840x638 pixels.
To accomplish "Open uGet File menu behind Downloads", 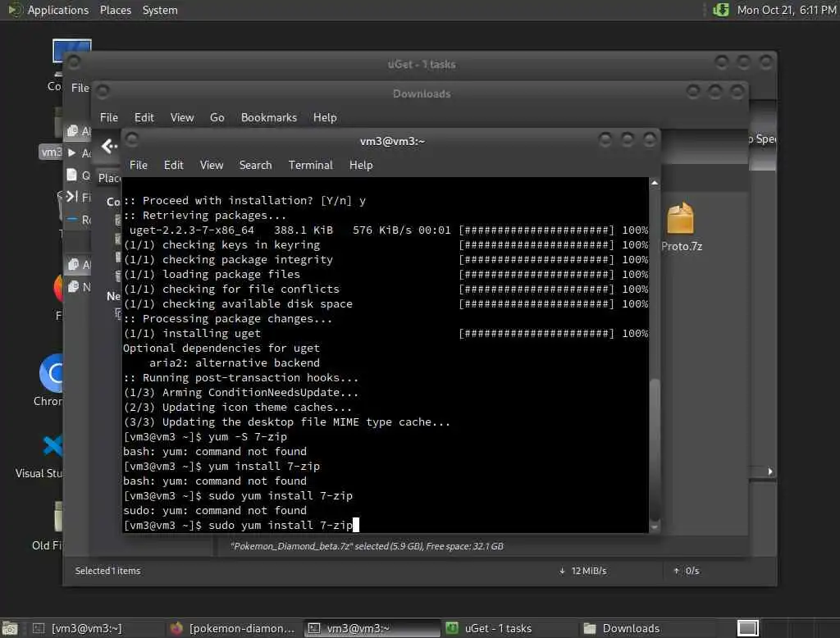I will click(x=80, y=87).
